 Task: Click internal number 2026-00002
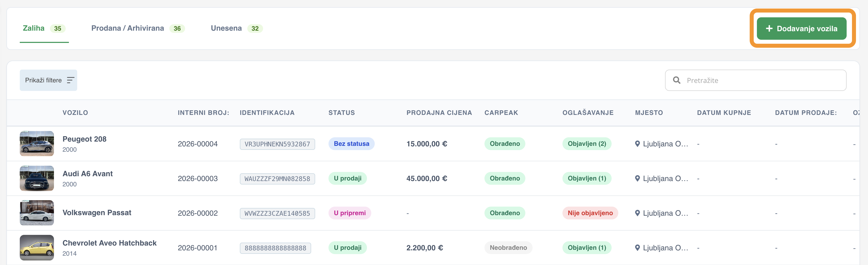pyautogui.click(x=197, y=213)
